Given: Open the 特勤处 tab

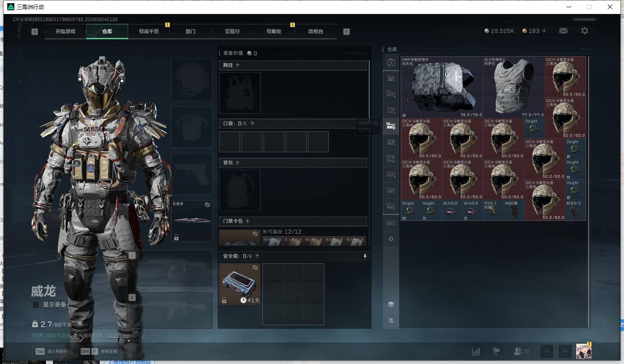Looking at the screenshot, I should [274, 32].
